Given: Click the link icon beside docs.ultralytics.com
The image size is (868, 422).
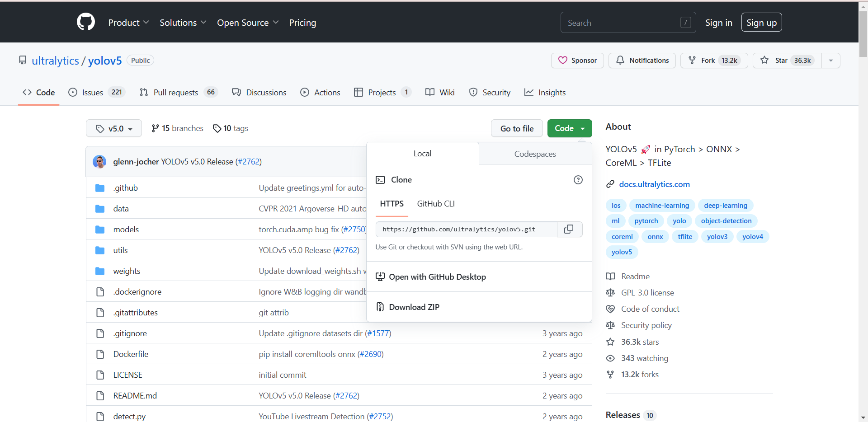Looking at the screenshot, I should 610,184.
